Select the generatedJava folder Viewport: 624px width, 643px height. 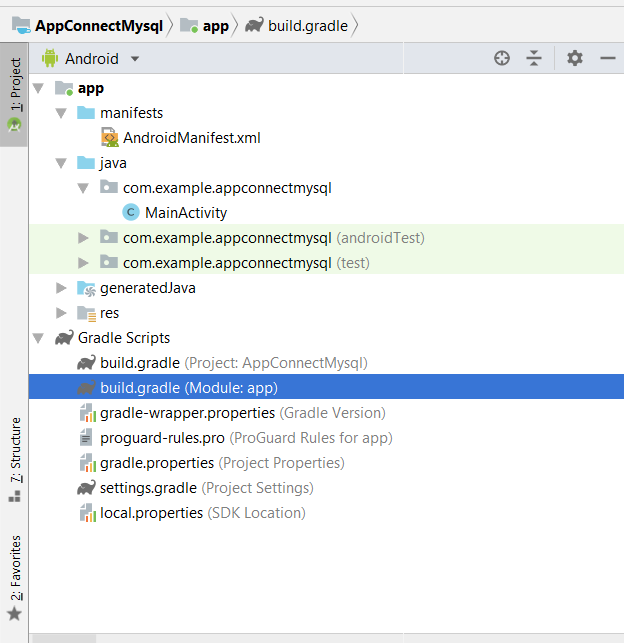click(326, 288)
